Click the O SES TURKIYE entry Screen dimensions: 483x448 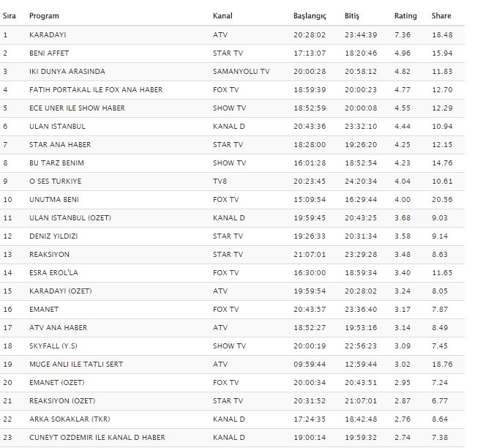55,181
